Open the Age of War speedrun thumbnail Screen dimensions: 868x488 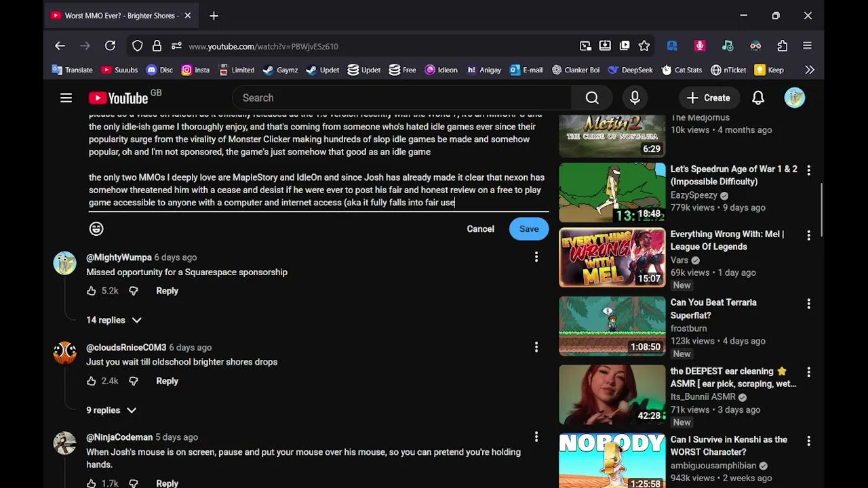612,192
